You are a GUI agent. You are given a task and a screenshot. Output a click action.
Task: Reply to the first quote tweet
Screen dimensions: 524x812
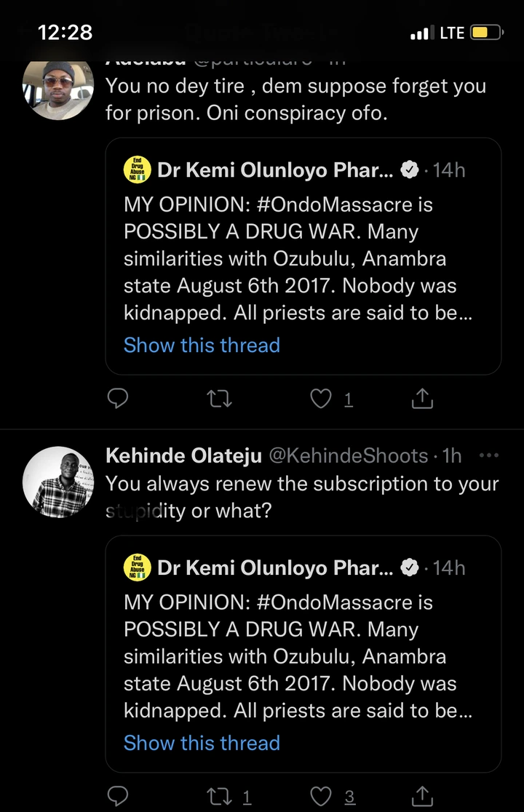118,398
